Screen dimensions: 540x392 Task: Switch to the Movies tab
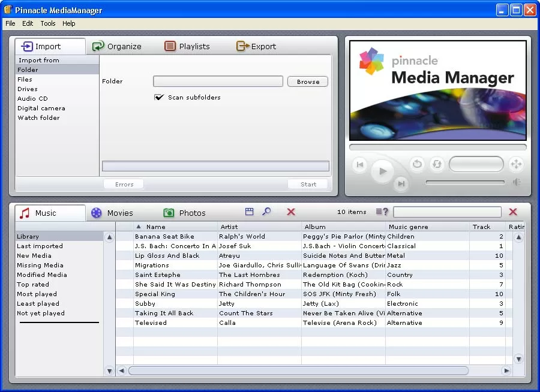click(x=112, y=213)
